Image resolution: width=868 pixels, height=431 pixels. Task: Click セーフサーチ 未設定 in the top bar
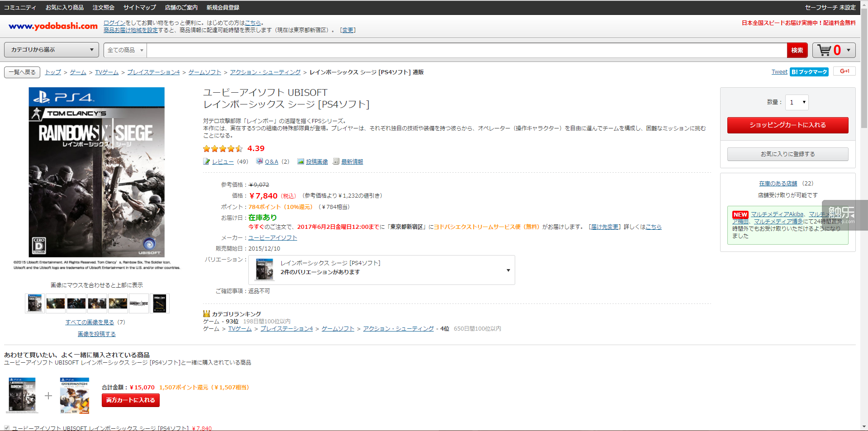tap(830, 7)
